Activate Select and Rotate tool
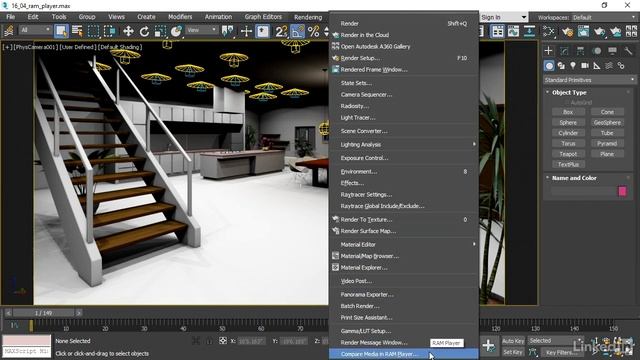 (144, 31)
